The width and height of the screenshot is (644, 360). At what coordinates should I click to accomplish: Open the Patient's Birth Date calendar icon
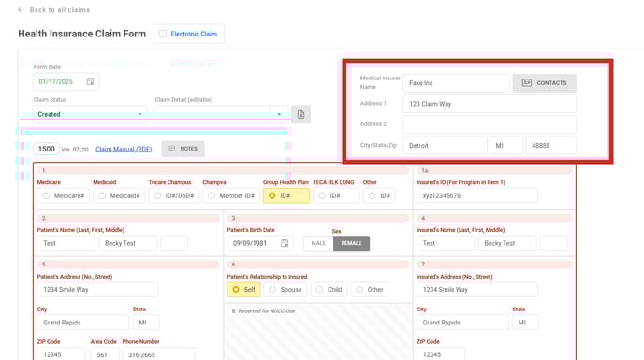[285, 243]
